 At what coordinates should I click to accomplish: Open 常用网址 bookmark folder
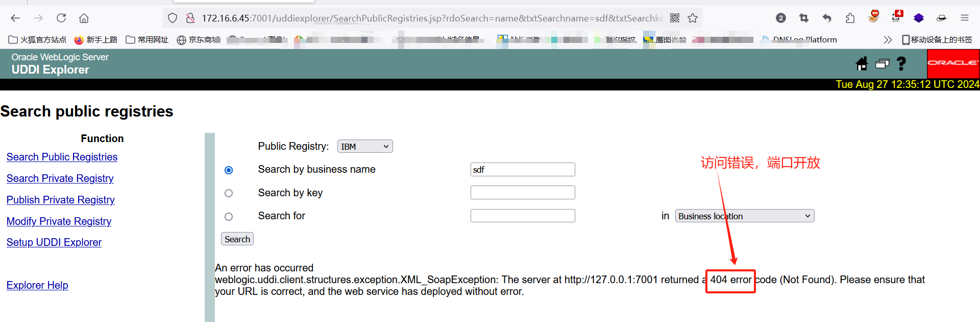(147, 40)
